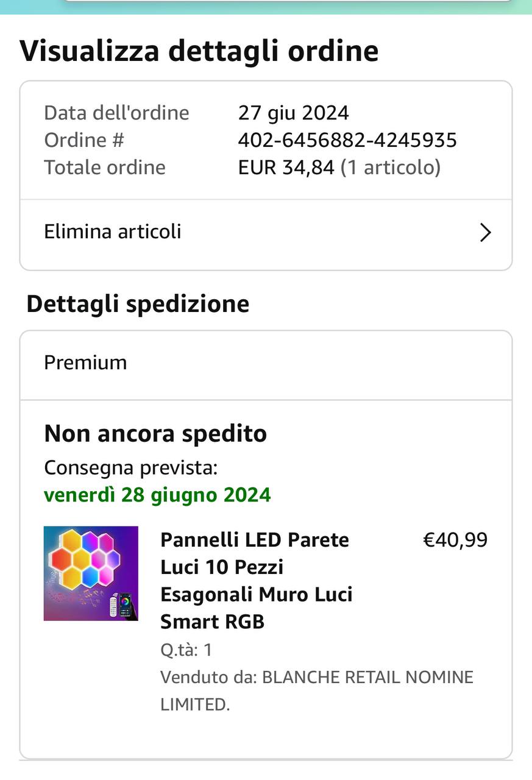Click the search field at the top edge

click(x=286, y=2)
